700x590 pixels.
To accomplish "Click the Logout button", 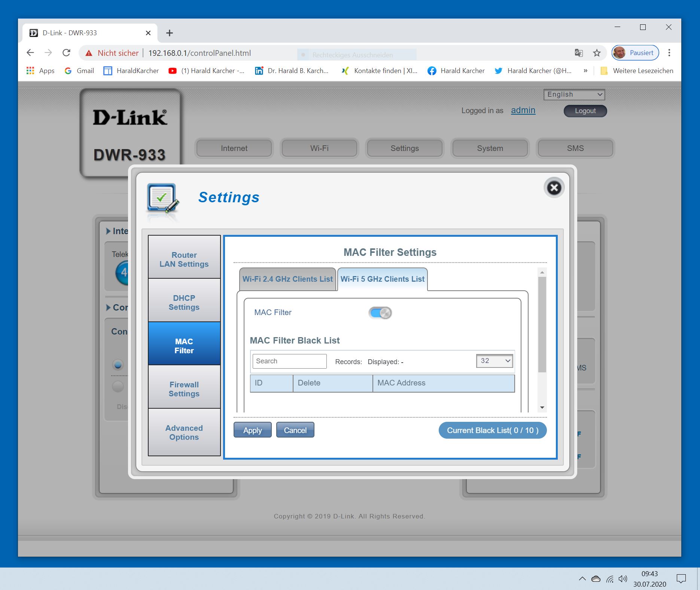I will pyautogui.click(x=585, y=111).
